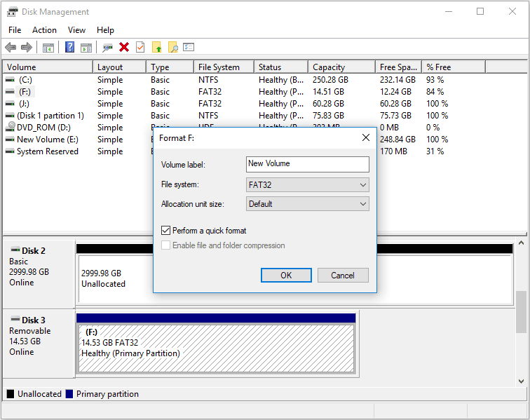The image size is (530, 420).
Task: Click the disk pane vertical scrollbar thumb
Action: (521, 311)
